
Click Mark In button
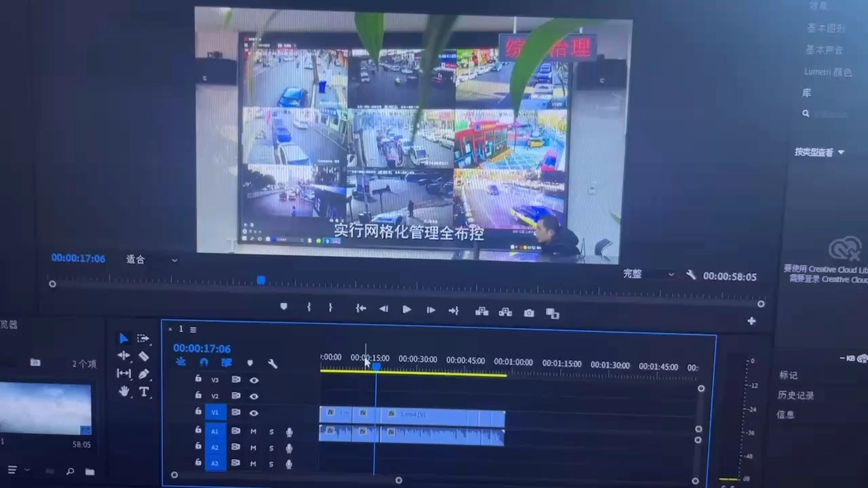[309, 307]
